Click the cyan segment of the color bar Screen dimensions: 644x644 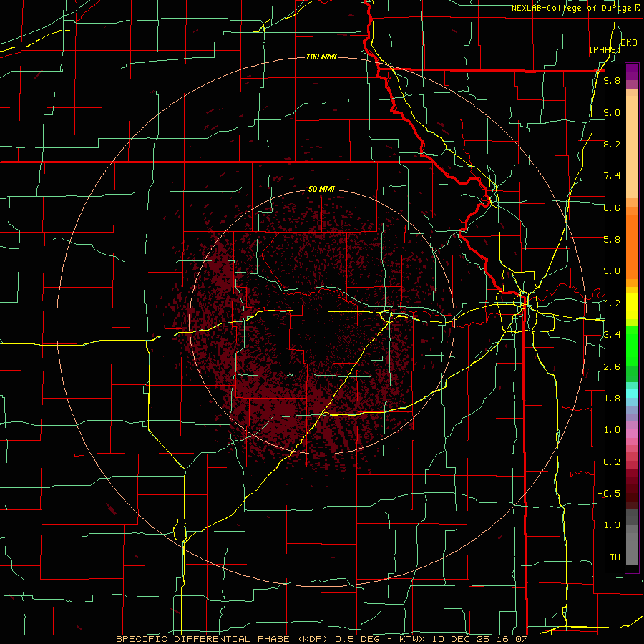(632, 394)
